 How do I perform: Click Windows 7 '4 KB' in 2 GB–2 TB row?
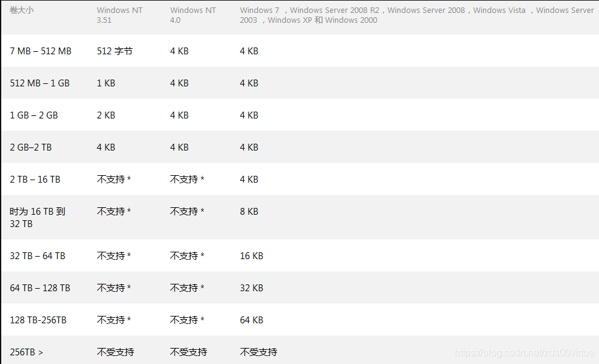coord(249,147)
